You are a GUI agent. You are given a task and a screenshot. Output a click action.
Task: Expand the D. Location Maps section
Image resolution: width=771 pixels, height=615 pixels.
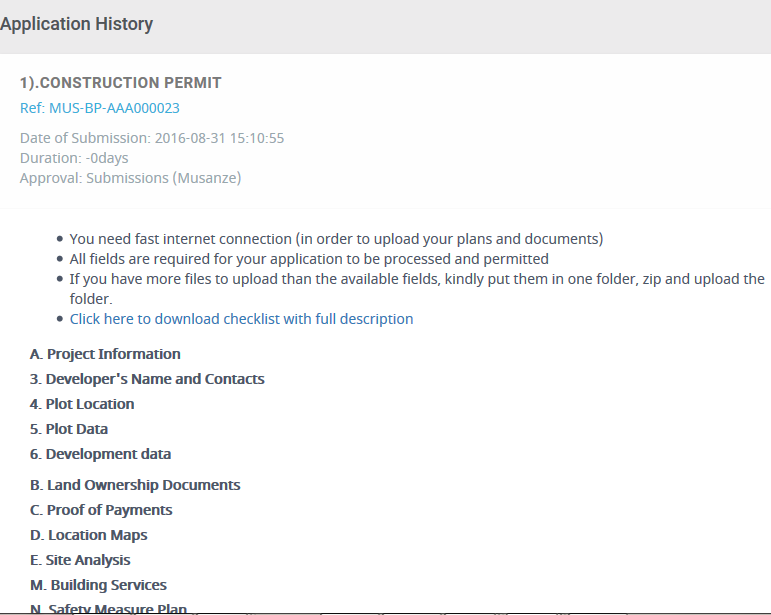(89, 535)
